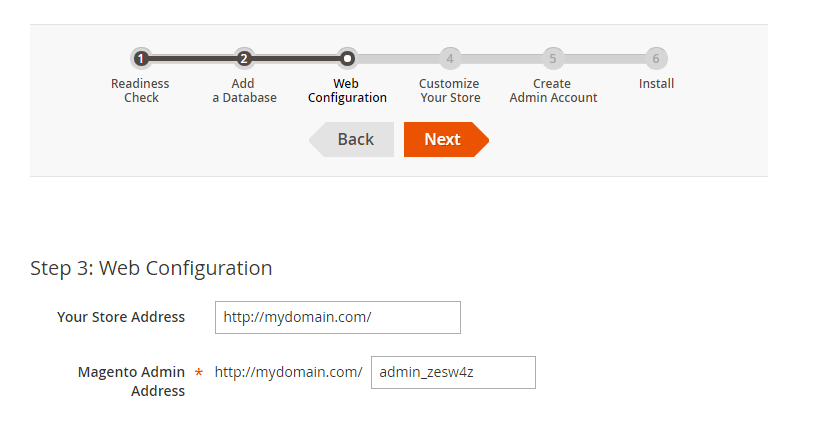Viewport: 815px width, 428px height.
Task: Click the Magento Admin Address label
Action: [x=132, y=381]
